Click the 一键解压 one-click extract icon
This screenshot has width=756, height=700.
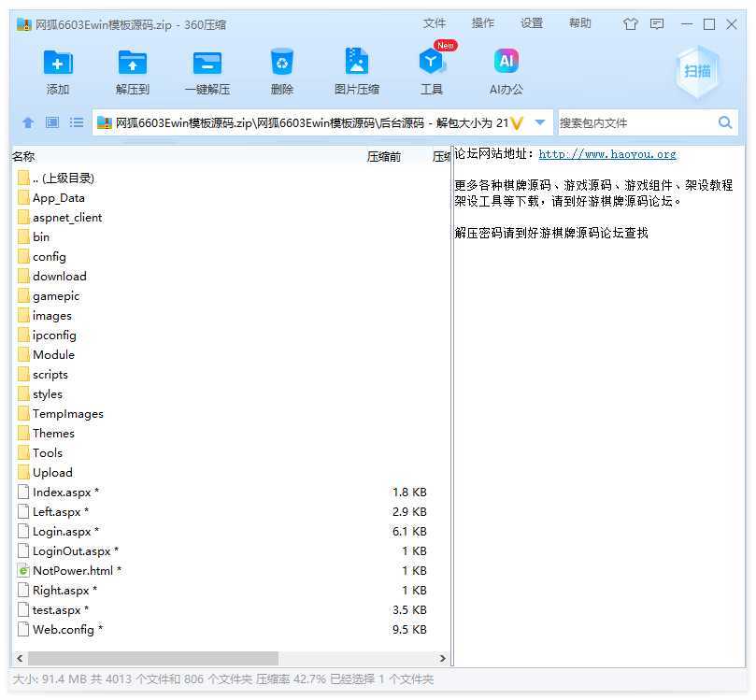pos(207,63)
